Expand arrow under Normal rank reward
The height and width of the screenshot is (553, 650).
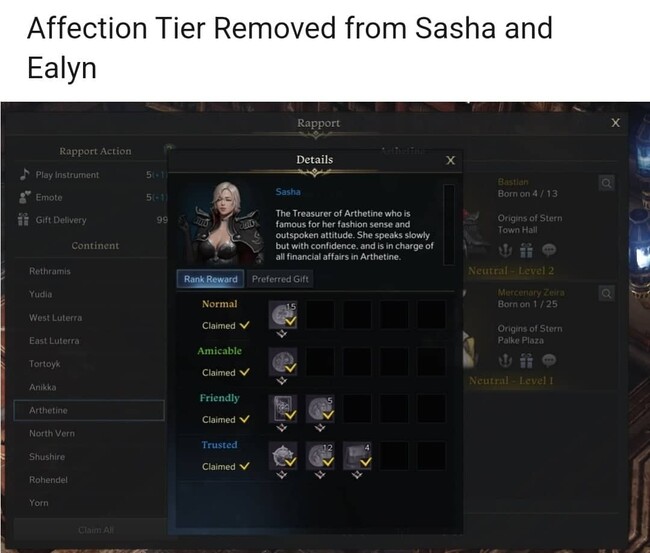pos(282,334)
